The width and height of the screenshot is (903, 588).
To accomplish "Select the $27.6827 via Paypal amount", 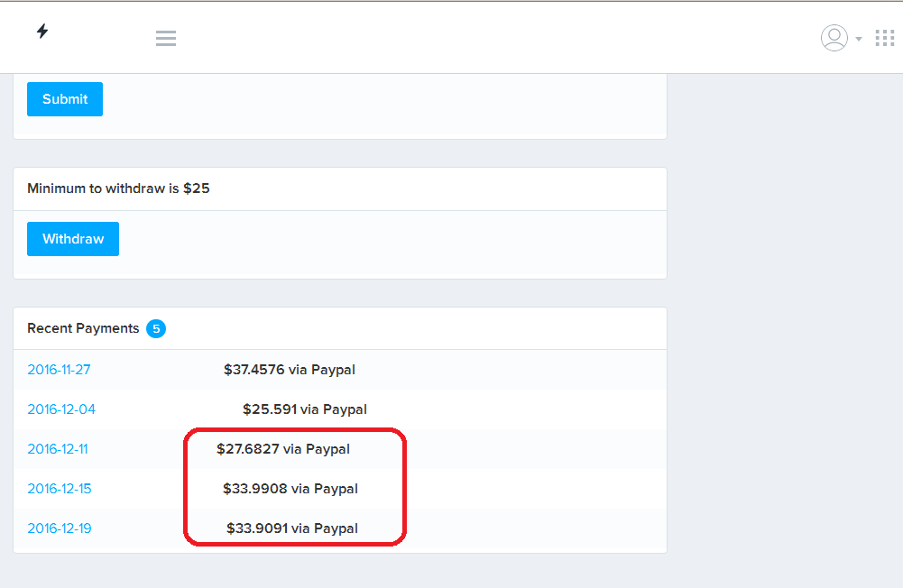I will 283,449.
